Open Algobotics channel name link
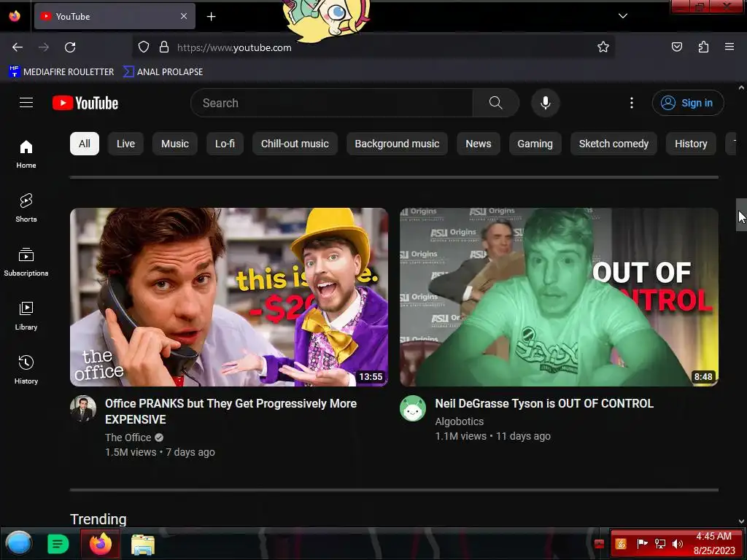The height and width of the screenshot is (560, 747). pos(460,421)
